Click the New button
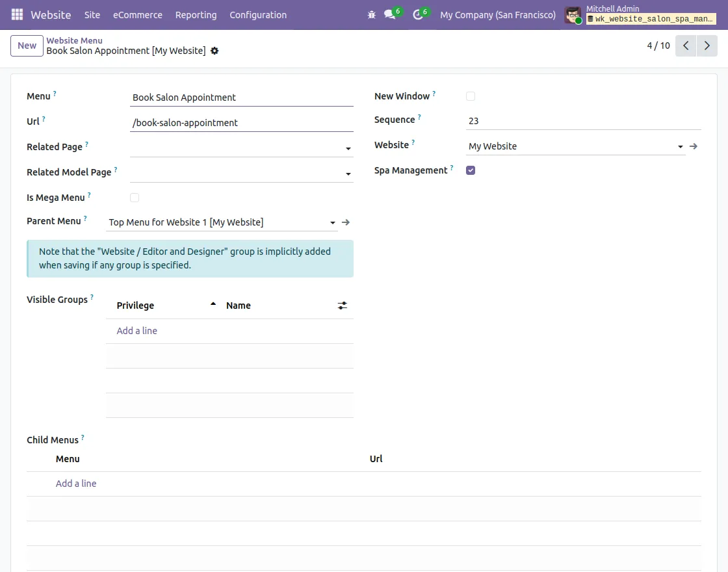 coord(27,45)
